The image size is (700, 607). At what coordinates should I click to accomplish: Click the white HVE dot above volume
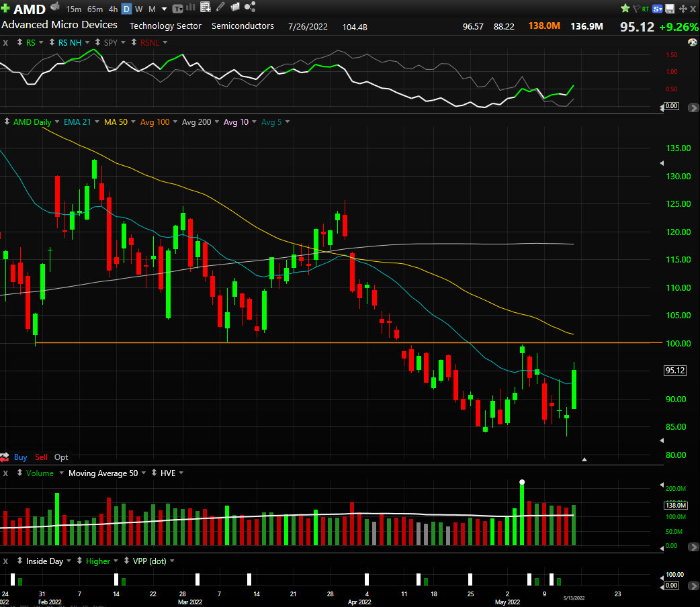(x=522, y=482)
